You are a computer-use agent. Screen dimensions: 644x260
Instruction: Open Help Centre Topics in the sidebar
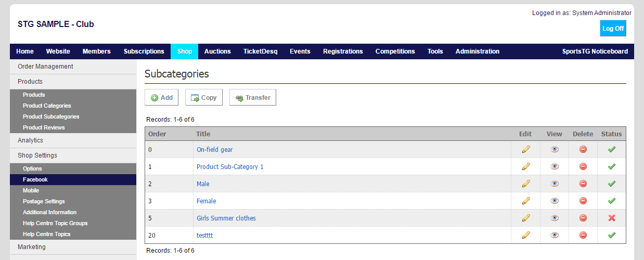pyautogui.click(x=73, y=234)
